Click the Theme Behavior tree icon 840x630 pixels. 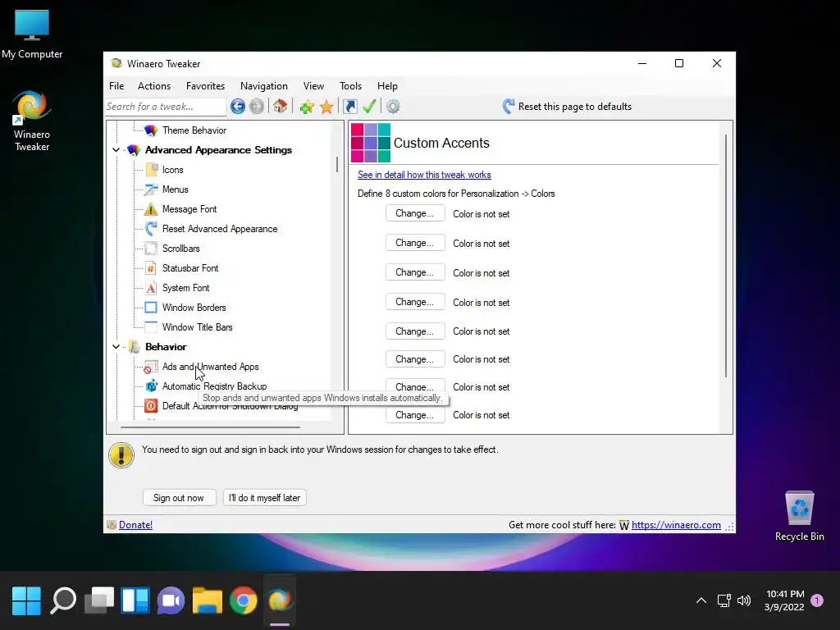pyautogui.click(x=151, y=130)
